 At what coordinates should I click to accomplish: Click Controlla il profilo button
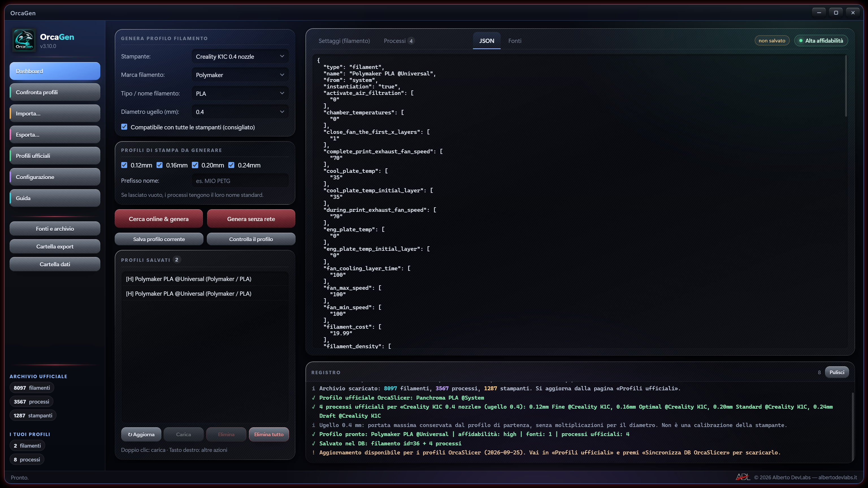[251, 239]
